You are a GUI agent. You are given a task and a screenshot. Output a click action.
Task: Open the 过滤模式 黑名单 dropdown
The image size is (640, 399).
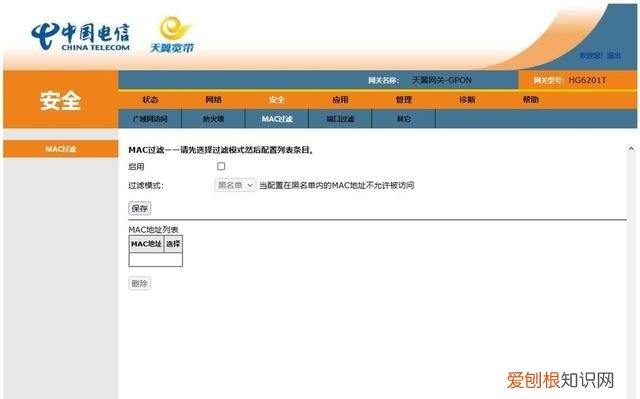pyautogui.click(x=236, y=185)
